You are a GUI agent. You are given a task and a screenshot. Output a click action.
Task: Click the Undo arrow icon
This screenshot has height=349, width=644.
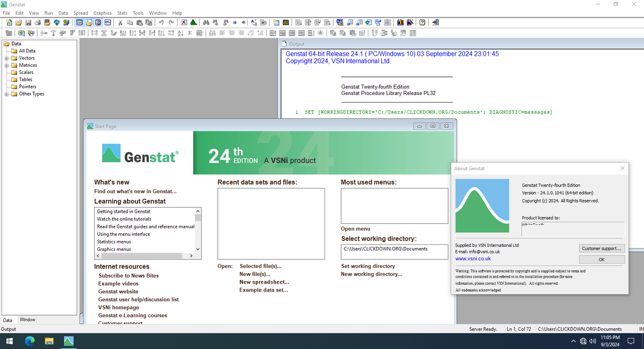(162, 23)
